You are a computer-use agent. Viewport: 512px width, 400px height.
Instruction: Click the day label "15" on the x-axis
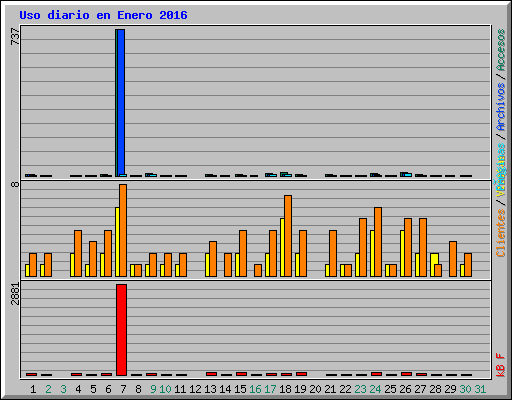[x=240, y=389]
